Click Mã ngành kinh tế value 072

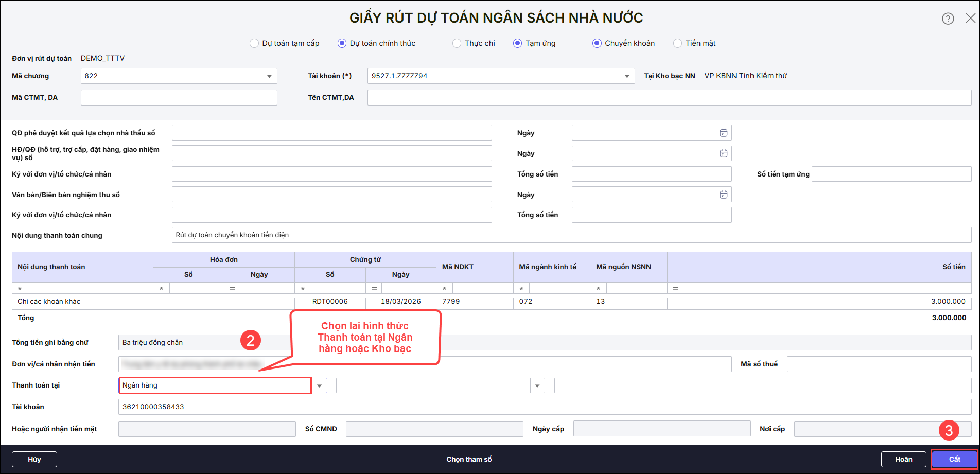tap(552, 302)
